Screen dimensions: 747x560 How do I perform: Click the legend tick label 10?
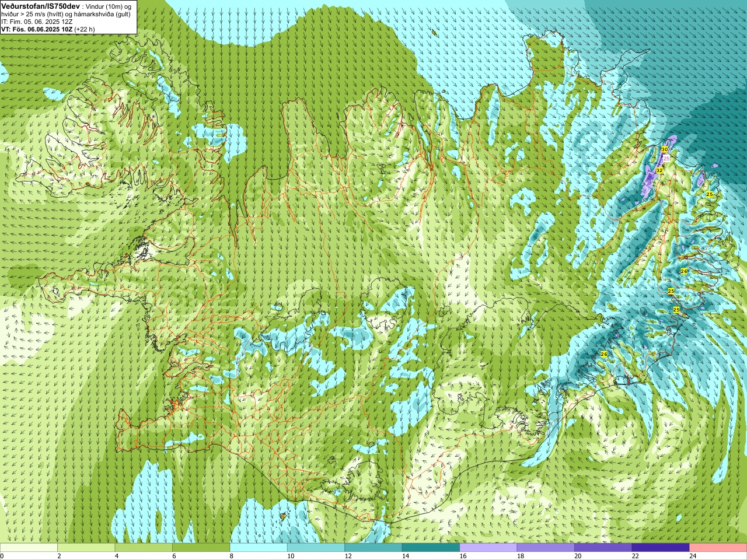tap(290, 556)
